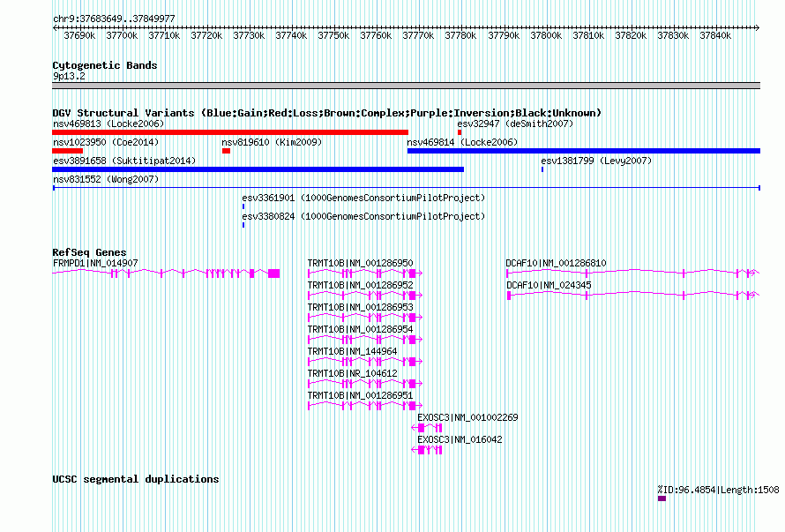This screenshot has width=785, height=532.
Task: Click the 37800k ruler tick label
Action: click(x=546, y=35)
